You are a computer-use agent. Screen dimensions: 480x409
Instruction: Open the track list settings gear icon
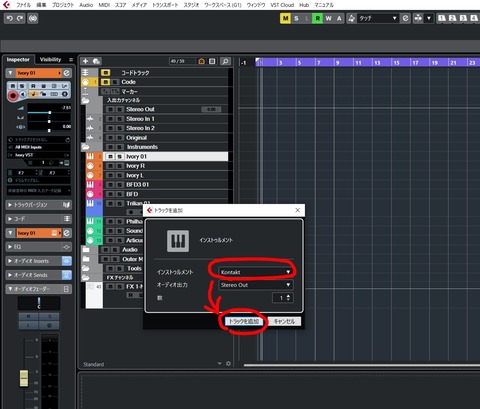pyautogui.click(x=228, y=363)
